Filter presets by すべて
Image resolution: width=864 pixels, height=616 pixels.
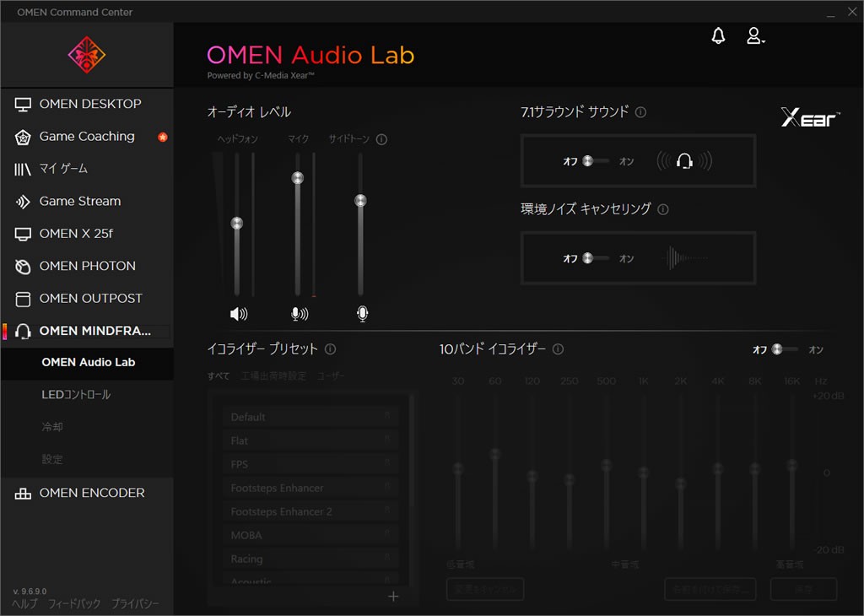219,376
